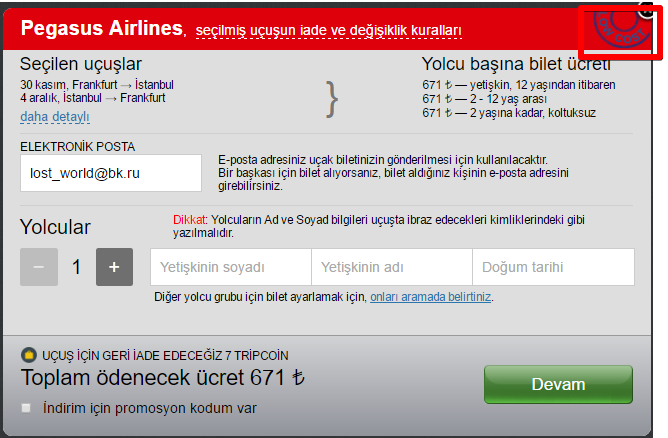Image resolution: width=668 pixels, height=438 pixels.
Task: Click the Pegasus Airlines title
Action: 102,28
